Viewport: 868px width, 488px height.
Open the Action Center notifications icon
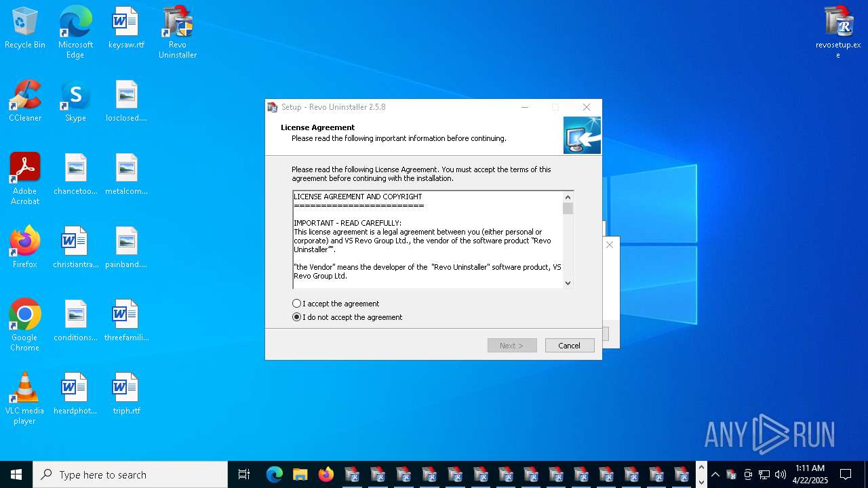(x=846, y=474)
